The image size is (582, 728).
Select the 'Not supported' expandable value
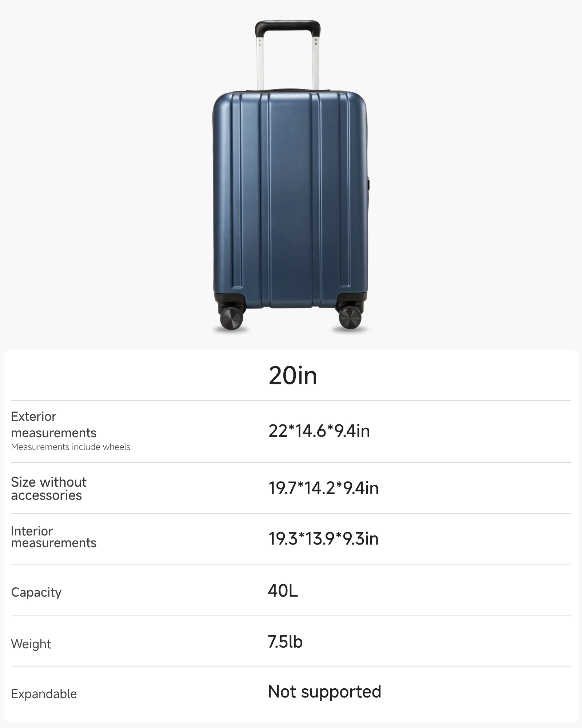tap(324, 692)
